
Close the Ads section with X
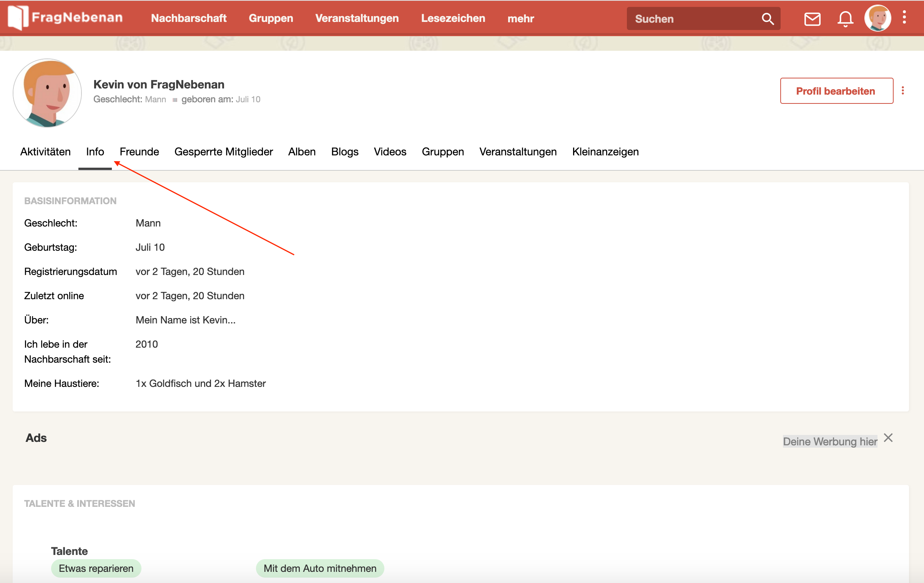coord(888,438)
